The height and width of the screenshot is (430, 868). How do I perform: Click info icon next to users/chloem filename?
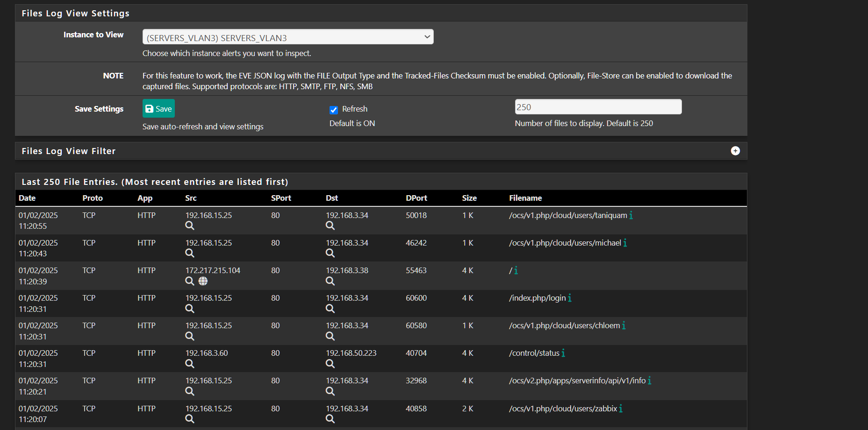624,325
